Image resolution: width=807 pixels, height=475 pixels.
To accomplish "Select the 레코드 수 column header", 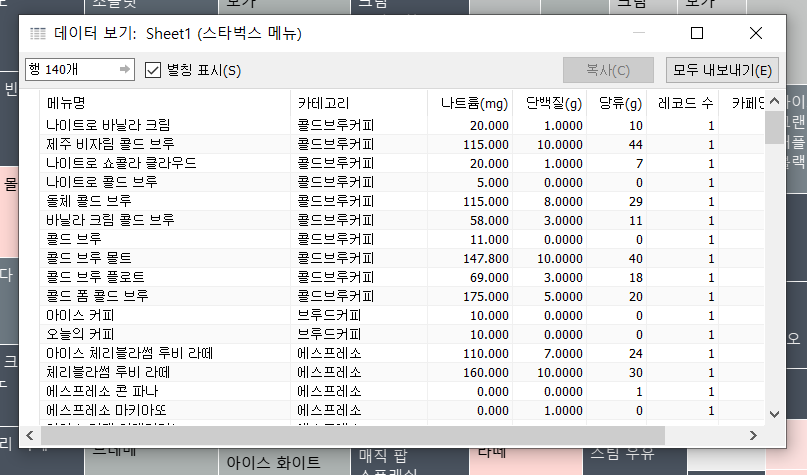I will tap(682, 103).
